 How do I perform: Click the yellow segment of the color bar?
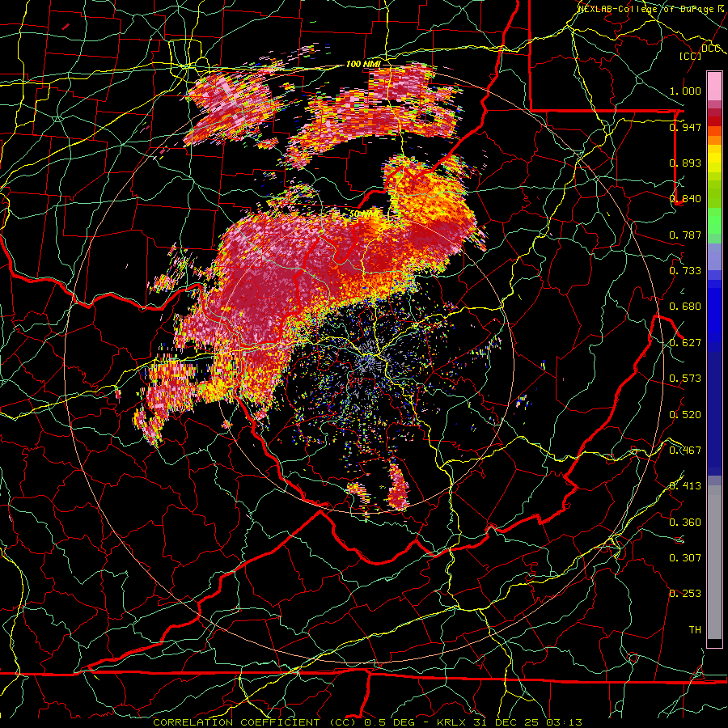point(714,159)
